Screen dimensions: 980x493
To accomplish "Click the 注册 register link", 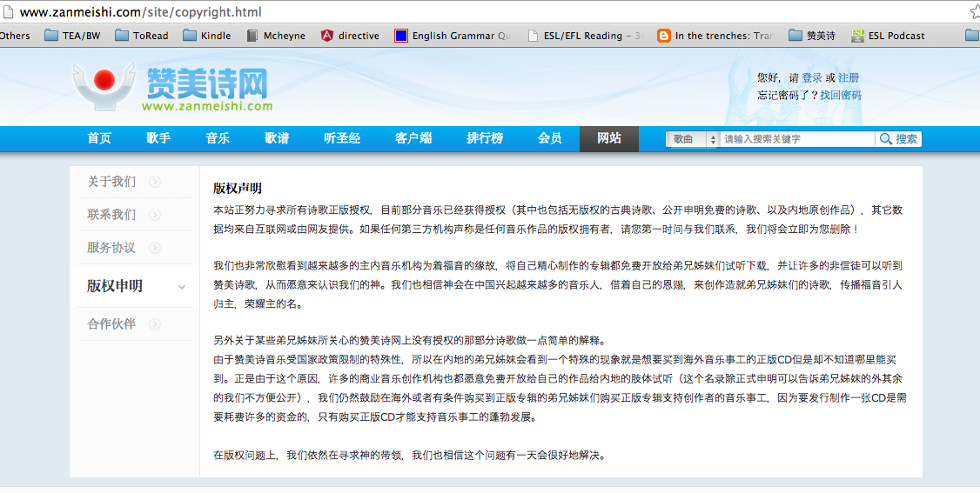I will click(x=849, y=78).
